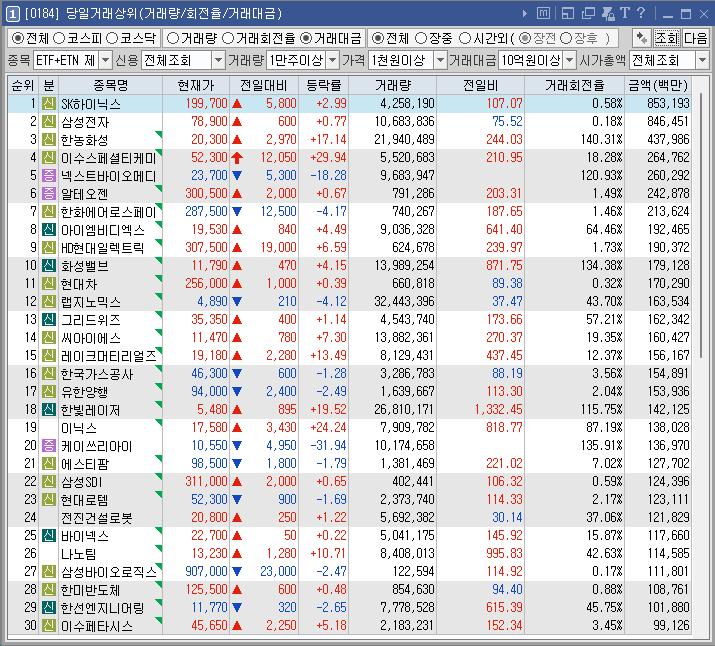715x646 pixels.
Task: Click the dark 신 badge on 화성밸브 row
Action: 49,265
